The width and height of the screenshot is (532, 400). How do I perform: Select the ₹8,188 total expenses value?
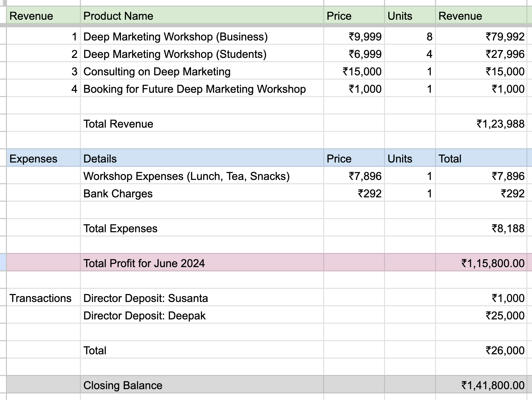481,228
